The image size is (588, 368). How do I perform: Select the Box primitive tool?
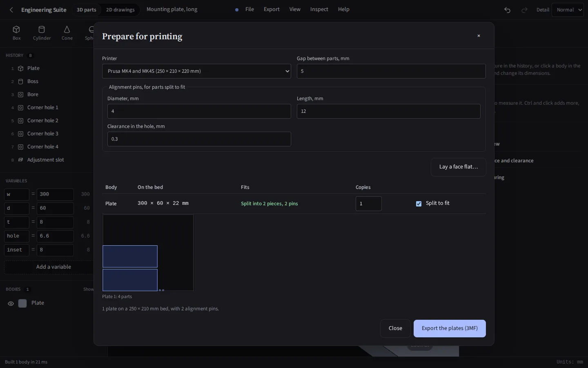pyautogui.click(x=16, y=33)
